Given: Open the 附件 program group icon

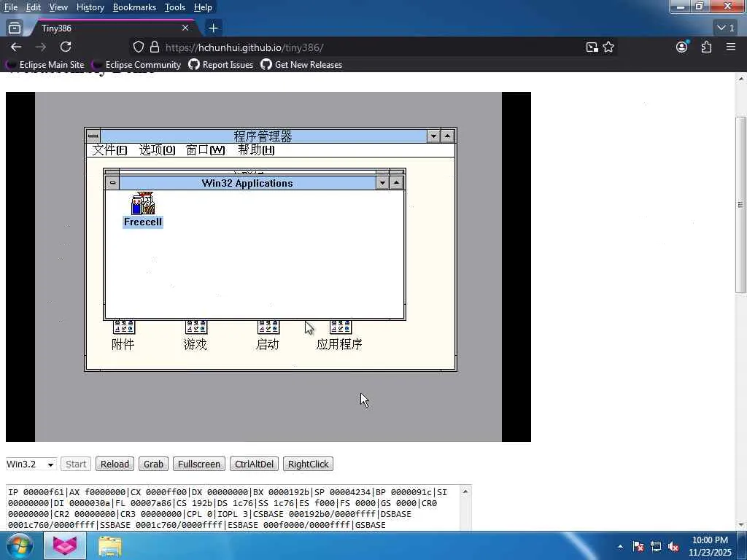Looking at the screenshot, I should pyautogui.click(x=123, y=335).
